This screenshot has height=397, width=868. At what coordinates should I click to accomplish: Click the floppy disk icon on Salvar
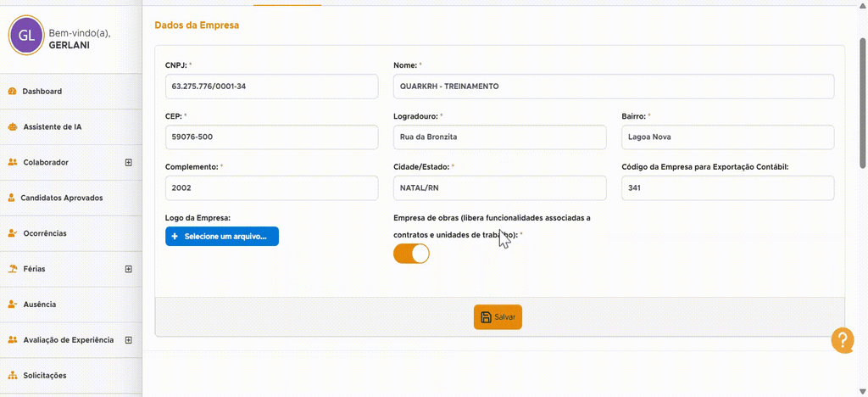(x=486, y=317)
